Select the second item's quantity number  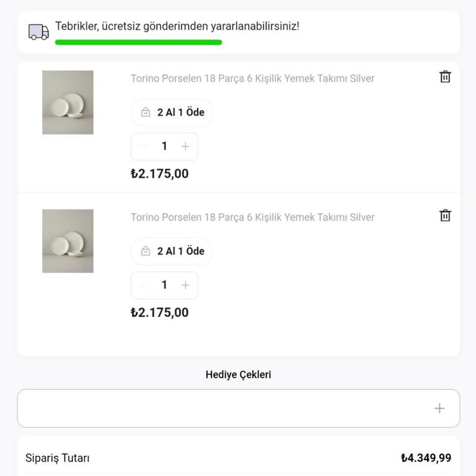pyautogui.click(x=164, y=285)
